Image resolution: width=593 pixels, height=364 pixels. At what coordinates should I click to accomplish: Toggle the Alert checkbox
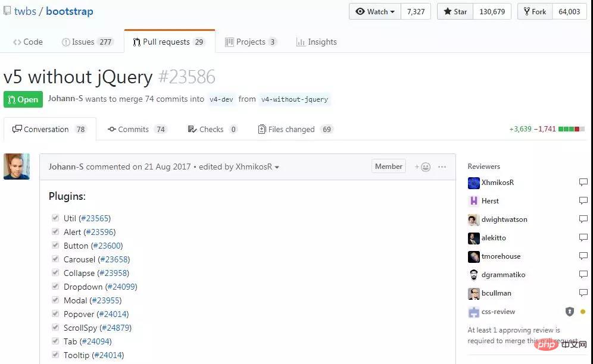(55, 231)
